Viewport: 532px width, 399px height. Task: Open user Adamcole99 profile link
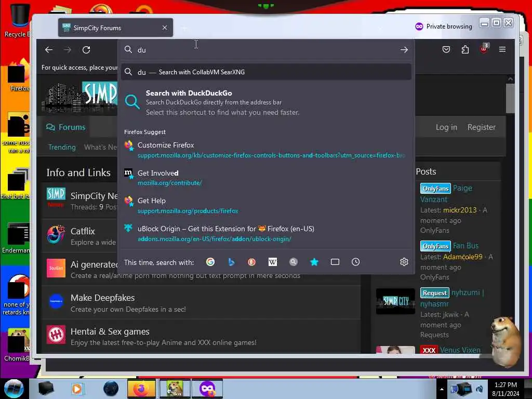click(x=462, y=257)
